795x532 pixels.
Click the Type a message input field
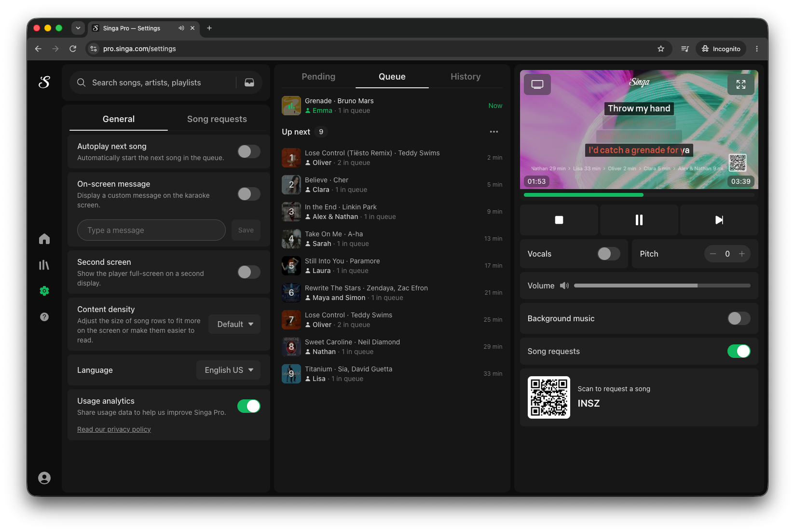pyautogui.click(x=151, y=230)
